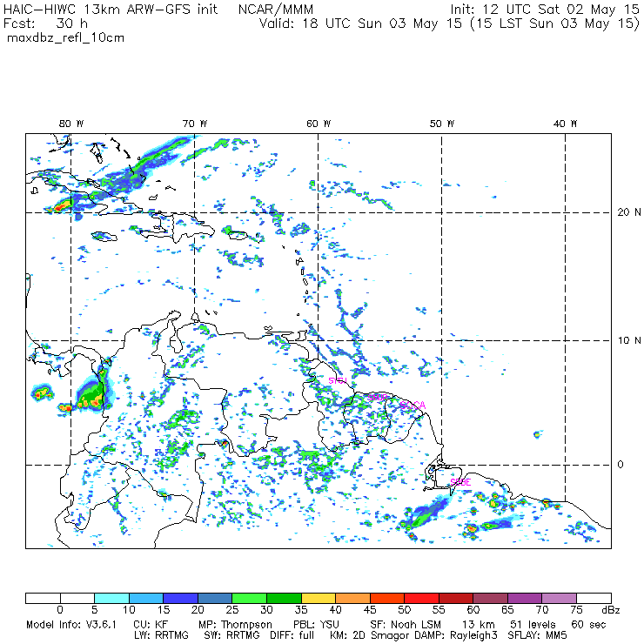Select the red-orange 45-50 dBz swatch
The width and height of the screenshot is (644, 644).
click(387, 598)
